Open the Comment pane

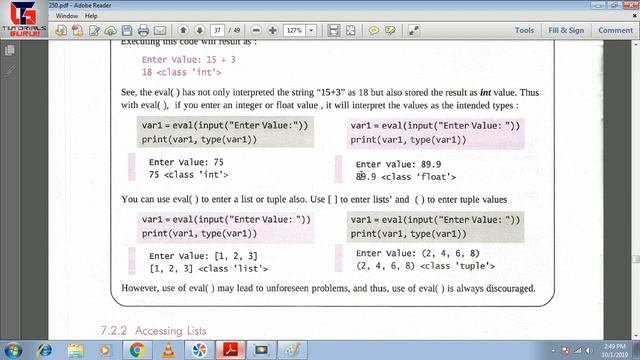pos(615,30)
